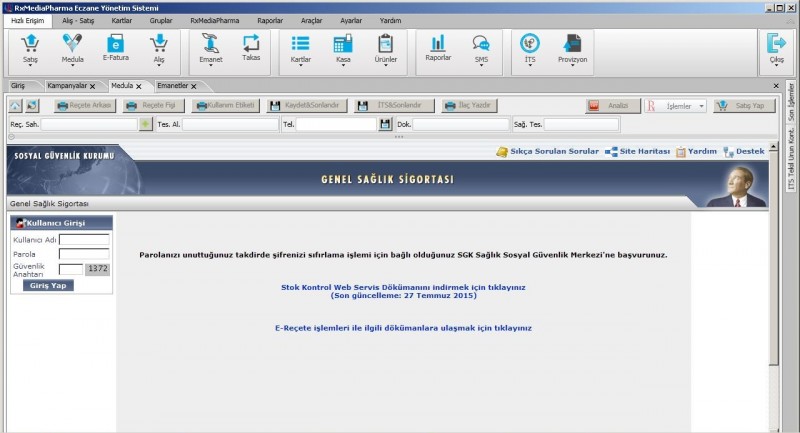This screenshot has width=800, height=433.
Task: Click the save disk icon beside Tel. field
Action: click(x=385, y=124)
